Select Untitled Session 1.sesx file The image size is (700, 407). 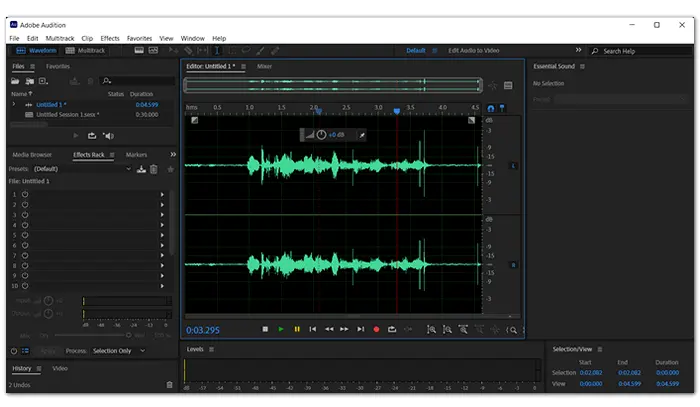pos(67,115)
